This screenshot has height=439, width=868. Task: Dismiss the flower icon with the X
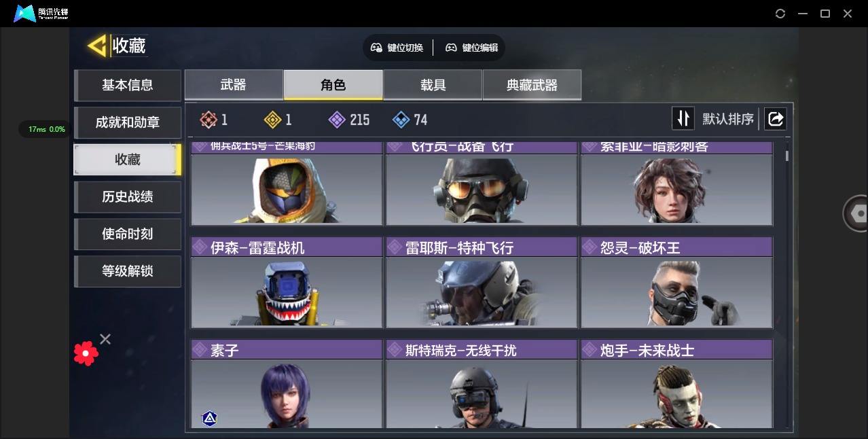click(x=105, y=338)
